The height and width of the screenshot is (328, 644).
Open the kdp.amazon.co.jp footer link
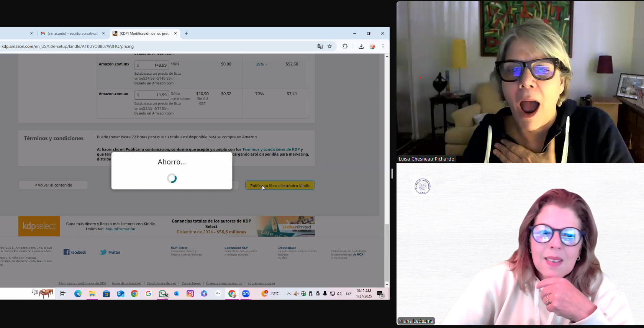pyautogui.click(x=261, y=283)
